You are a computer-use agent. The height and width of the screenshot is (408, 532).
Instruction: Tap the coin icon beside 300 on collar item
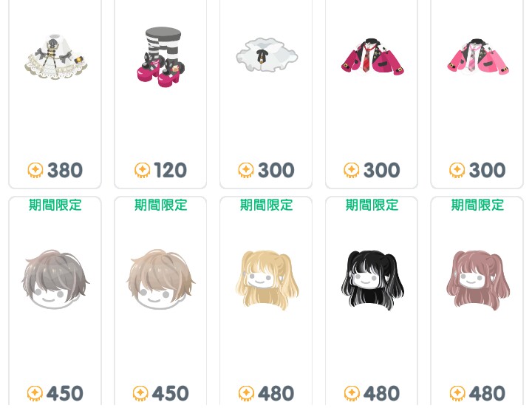tap(245, 170)
